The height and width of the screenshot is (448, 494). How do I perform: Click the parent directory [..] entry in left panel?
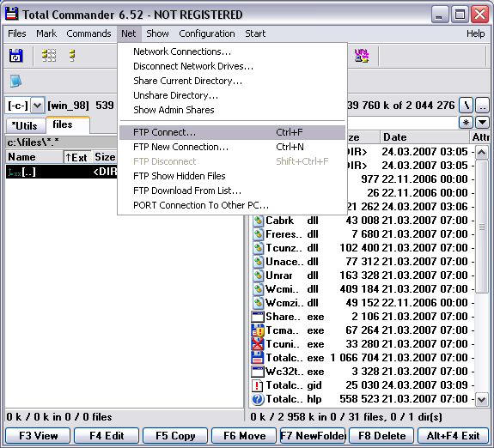click(62, 172)
